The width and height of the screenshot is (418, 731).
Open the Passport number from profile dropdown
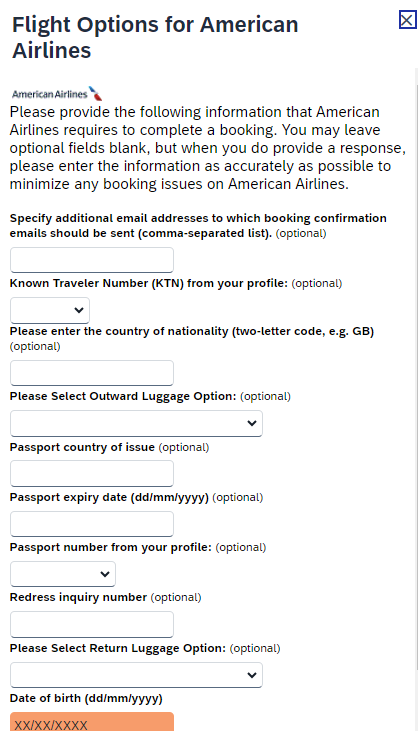[63, 574]
